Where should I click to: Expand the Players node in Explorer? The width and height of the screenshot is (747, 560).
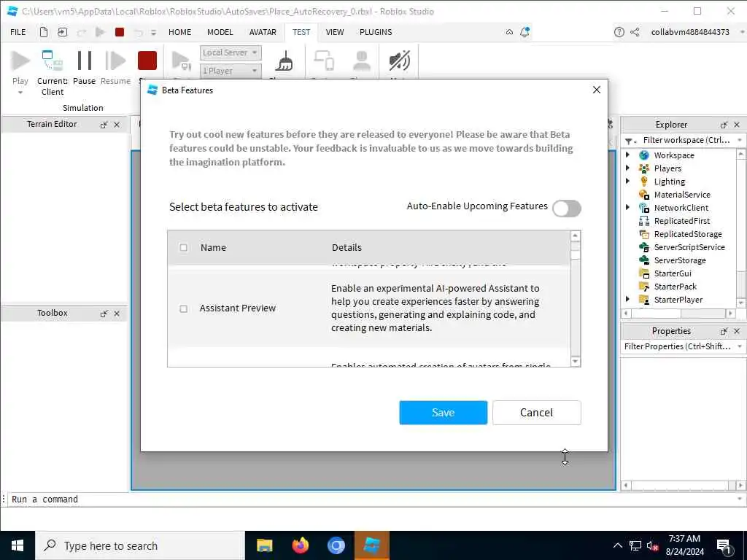[x=628, y=168]
